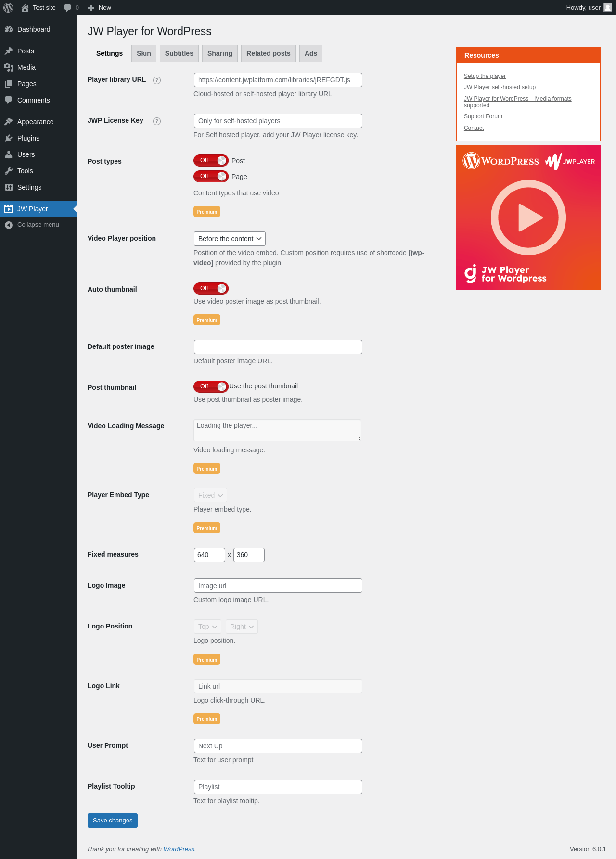Open JW Player self-hosted setup link
The height and width of the screenshot is (859, 616).
[500, 87]
